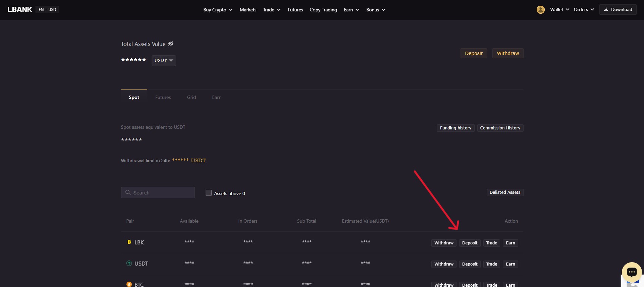
Task: Click Earn in the LBK row
Action: (x=510, y=243)
